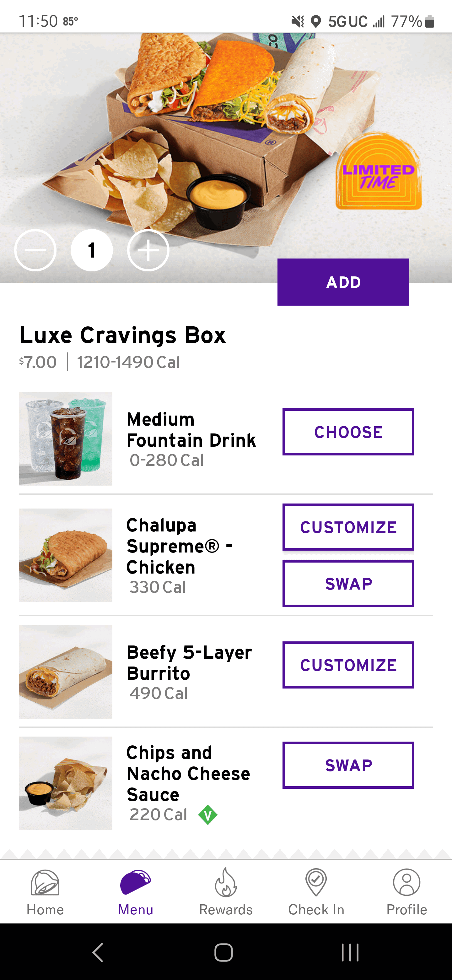Customize the Beefy 5-Layer Burrito
Image resolution: width=452 pixels, height=980 pixels.
tap(348, 665)
